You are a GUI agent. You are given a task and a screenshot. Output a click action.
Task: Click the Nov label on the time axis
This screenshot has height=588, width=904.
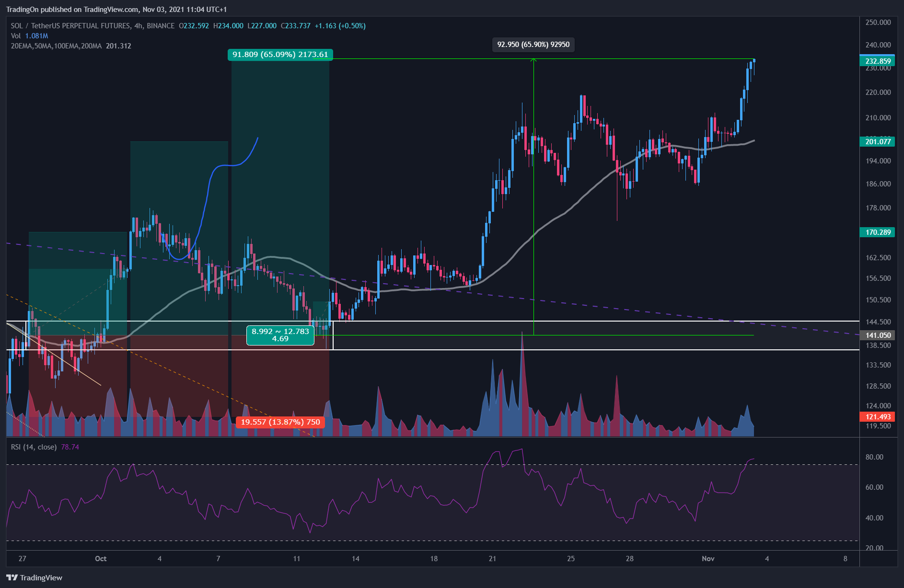point(708,559)
